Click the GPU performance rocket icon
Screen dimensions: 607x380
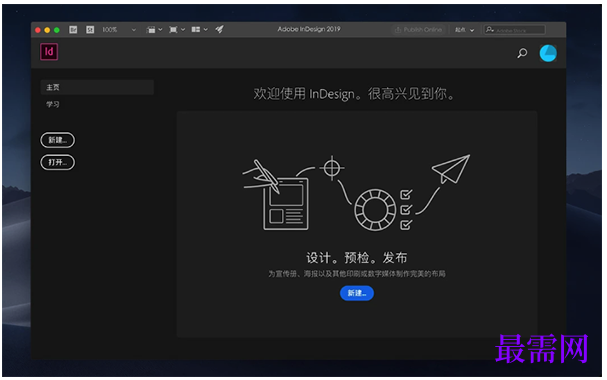tap(219, 29)
